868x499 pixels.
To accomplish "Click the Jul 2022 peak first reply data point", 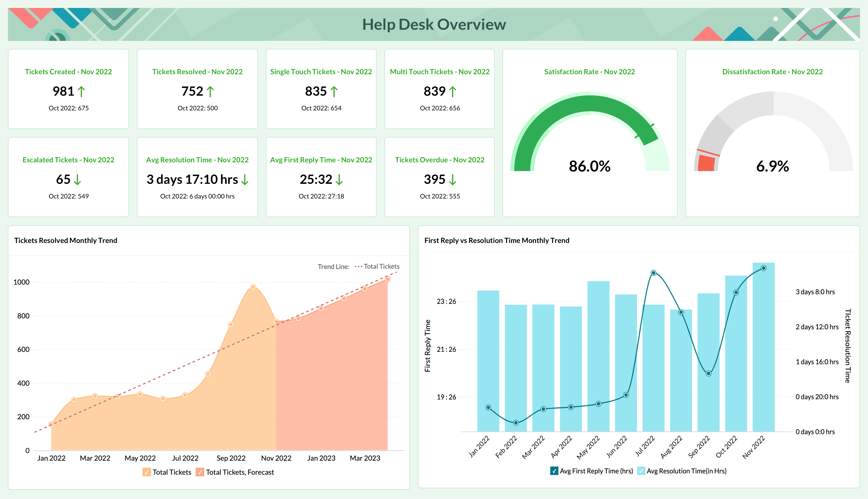I will pyautogui.click(x=653, y=273).
